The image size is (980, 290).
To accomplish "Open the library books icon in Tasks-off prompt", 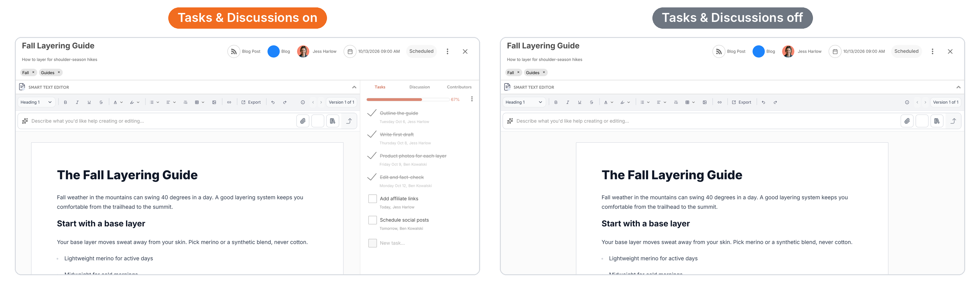I will pyautogui.click(x=937, y=121).
